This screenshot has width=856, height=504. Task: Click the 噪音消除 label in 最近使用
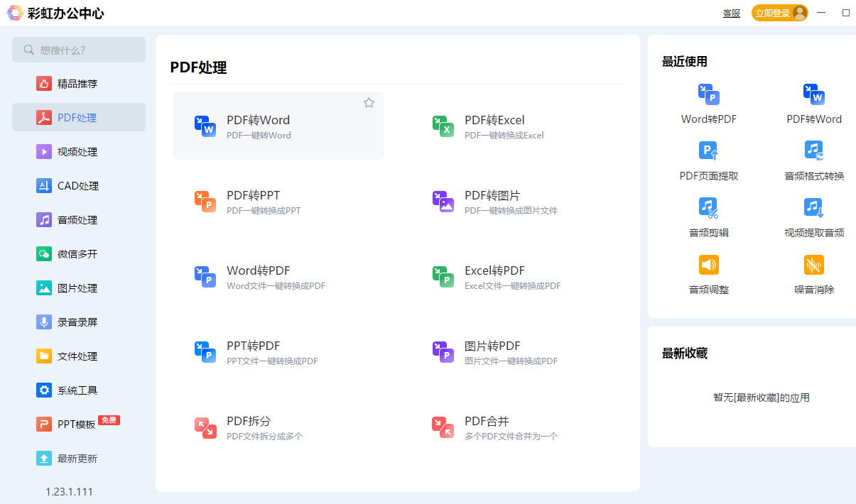[x=814, y=290]
